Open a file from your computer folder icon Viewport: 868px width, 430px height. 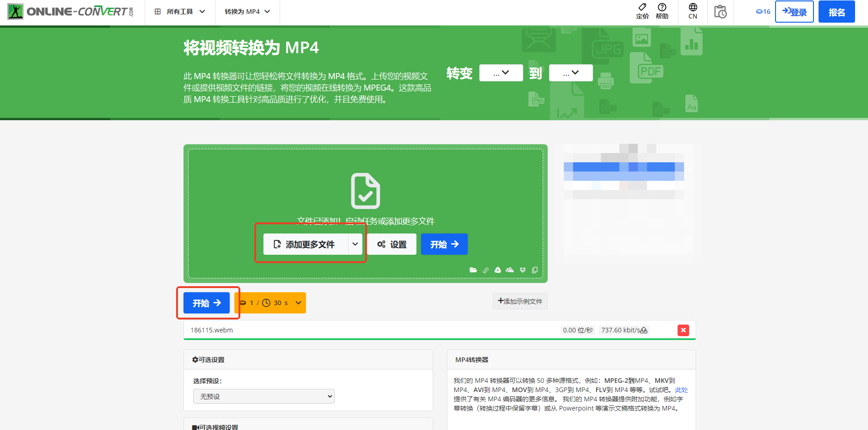(x=473, y=270)
